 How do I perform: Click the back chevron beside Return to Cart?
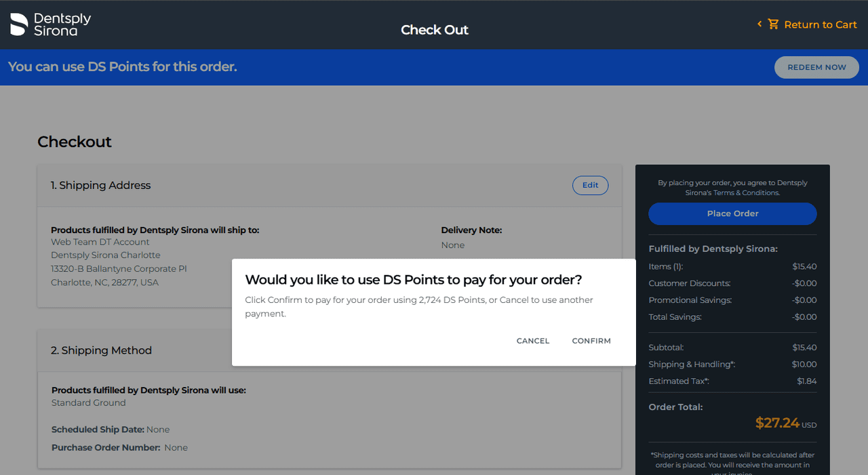pyautogui.click(x=759, y=24)
